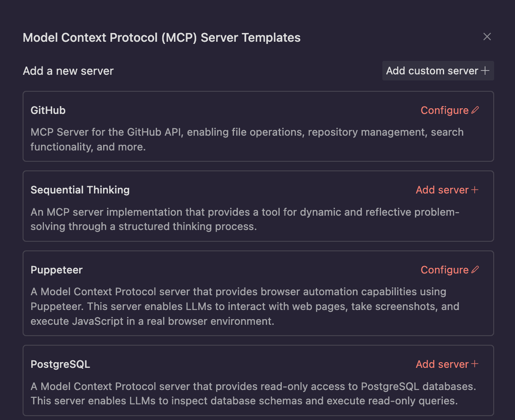The width and height of the screenshot is (515, 420).
Task: Click the plus icon for PostgreSQL
Action: click(x=475, y=364)
